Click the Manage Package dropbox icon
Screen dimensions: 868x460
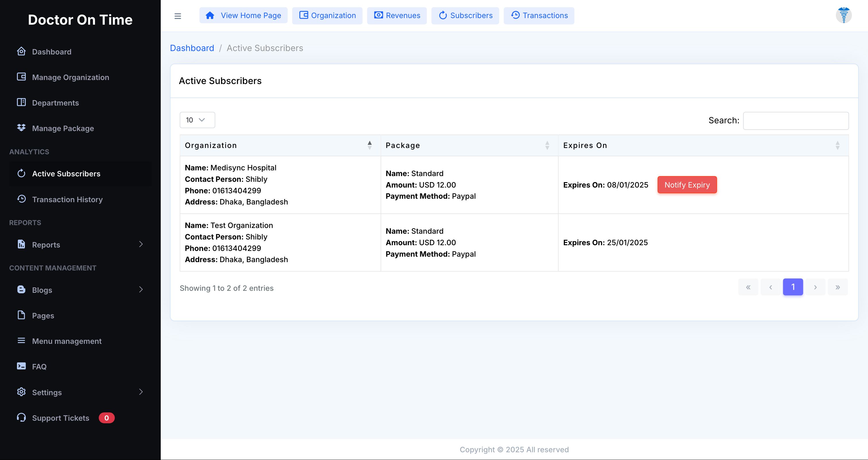pyautogui.click(x=21, y=128)
